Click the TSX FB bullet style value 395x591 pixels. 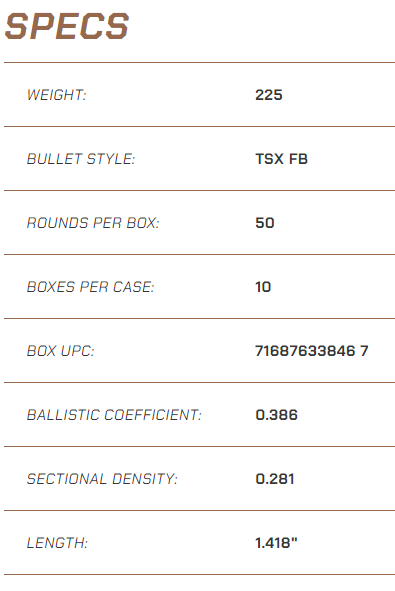(282, 159)
